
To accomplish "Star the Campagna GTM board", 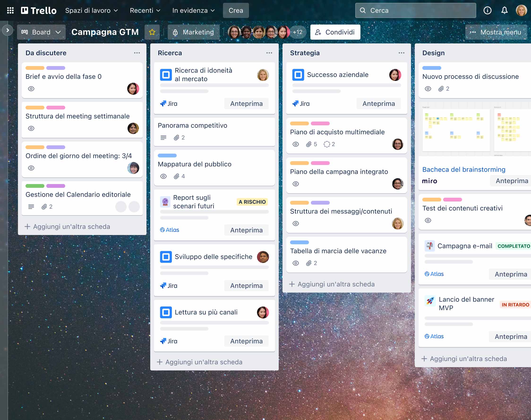I will pyautogui.click(x=152, y=32).
